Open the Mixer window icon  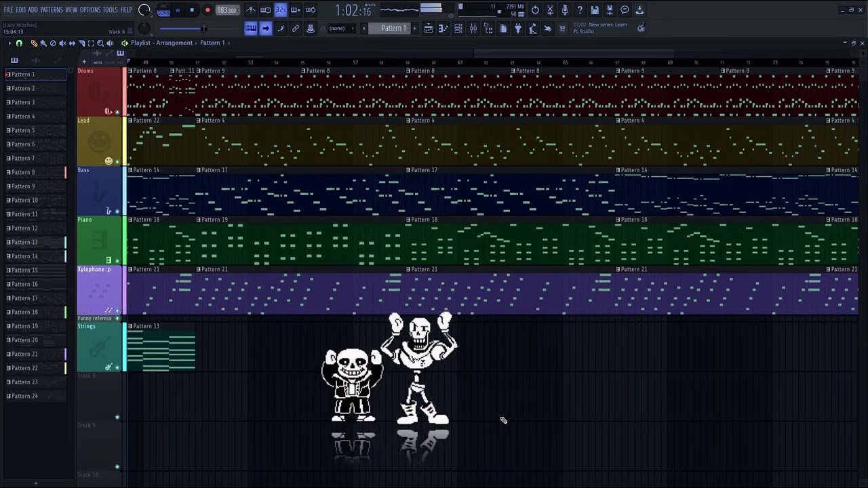pyautogui.click(x=473, y=28)
